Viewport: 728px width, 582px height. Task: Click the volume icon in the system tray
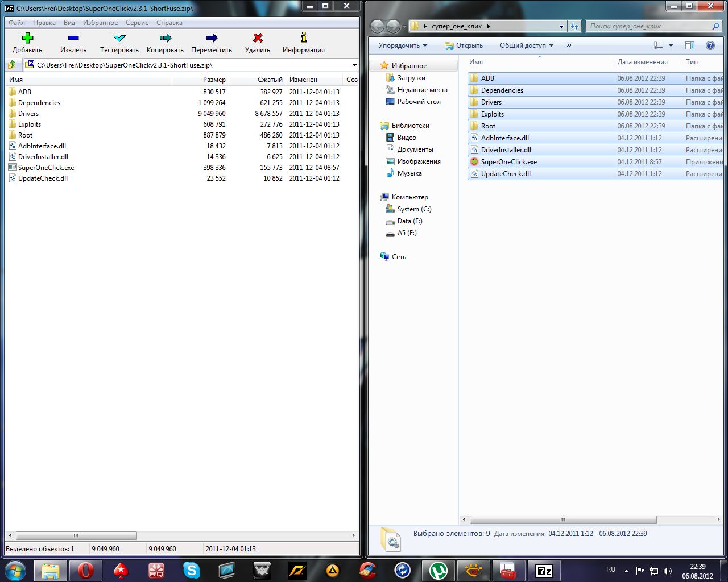pos(667,571)
